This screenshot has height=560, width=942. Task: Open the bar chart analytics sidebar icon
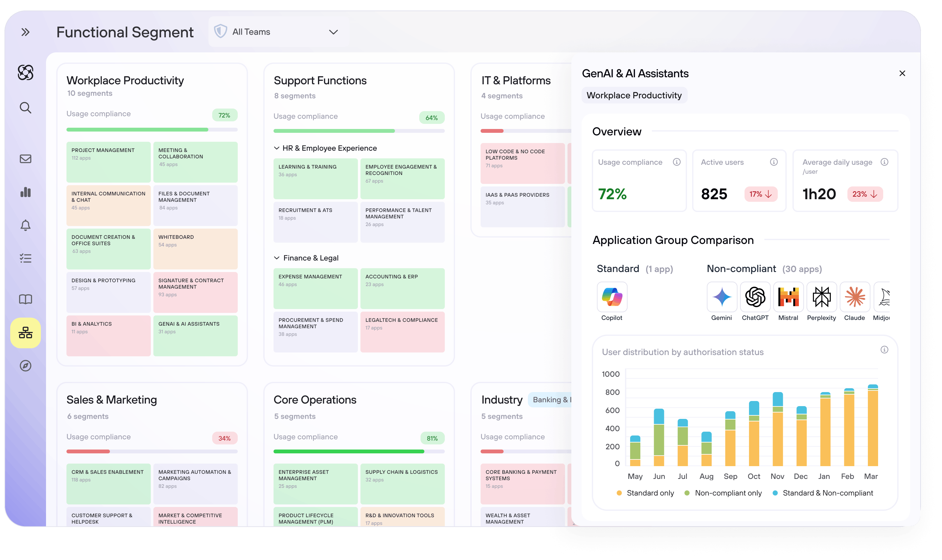pos(25,192)
